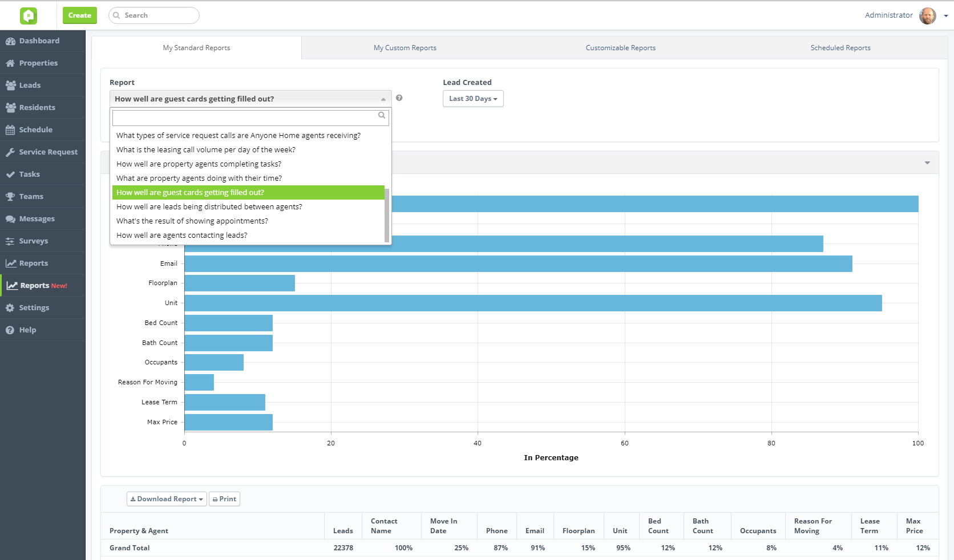Viewport: 954px width, 560px height.
Task: Click the Teams trophy icon
Action: pos(10,197)
